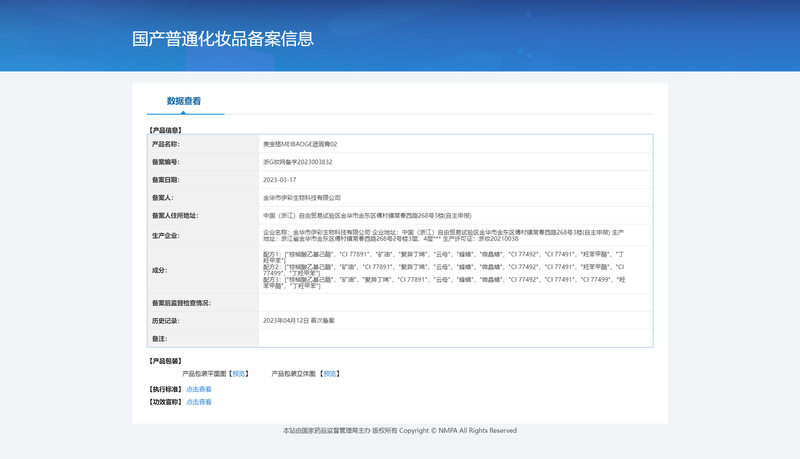Open 点击查看 link beside 执行标准
Screen dimensions: 800x459
click(x=198, y=389)
